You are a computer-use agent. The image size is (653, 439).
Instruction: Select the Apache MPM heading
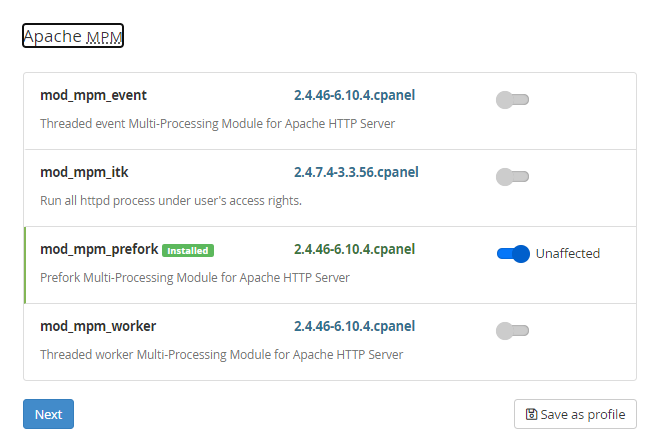pyautogui.click(x=73, y=36)
